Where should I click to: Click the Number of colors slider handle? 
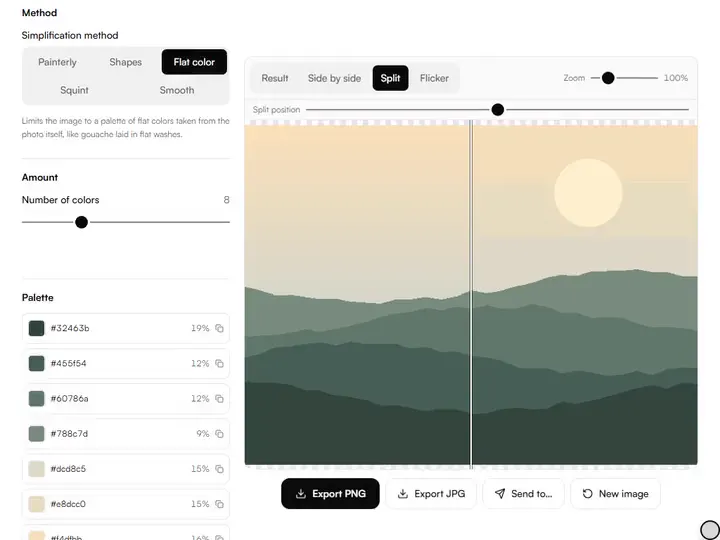(81, 222)
